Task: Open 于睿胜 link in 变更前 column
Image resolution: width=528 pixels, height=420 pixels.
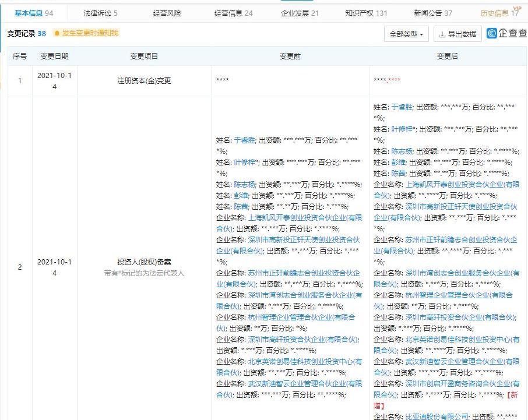Action: tap(244, 140)
